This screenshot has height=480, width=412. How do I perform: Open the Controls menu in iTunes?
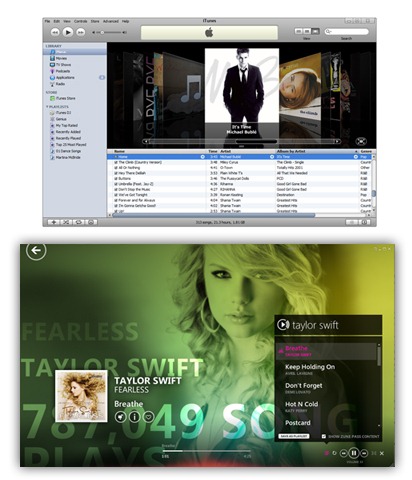point(81,21)
